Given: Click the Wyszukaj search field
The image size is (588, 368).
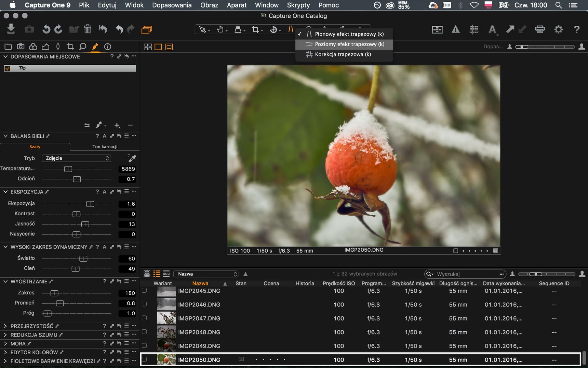Looking at the screenshot, I should (x=465, y=274).
